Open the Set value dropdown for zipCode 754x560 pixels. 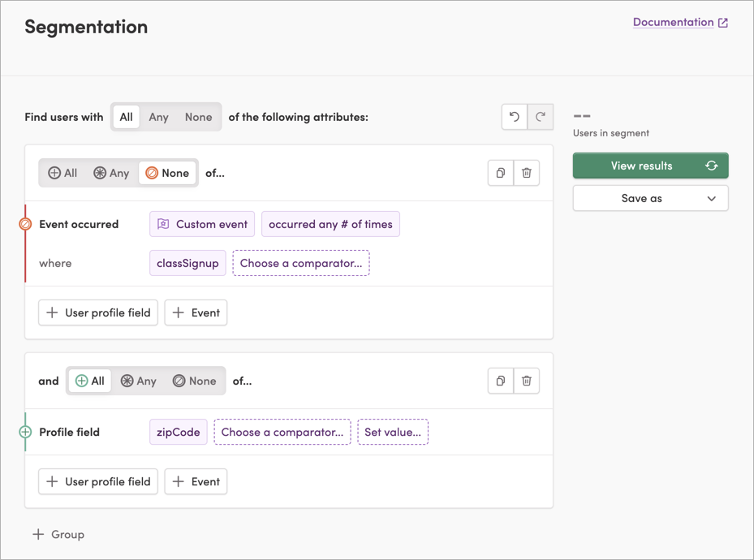[393, 432]
